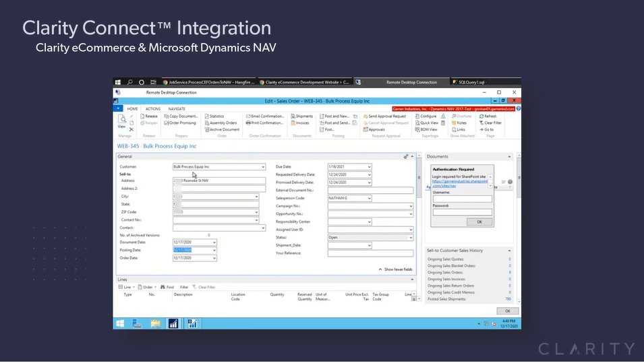The height and width of the screenshot is (363, 644).
Task: Click the Username input field
Action: point(462,199)
